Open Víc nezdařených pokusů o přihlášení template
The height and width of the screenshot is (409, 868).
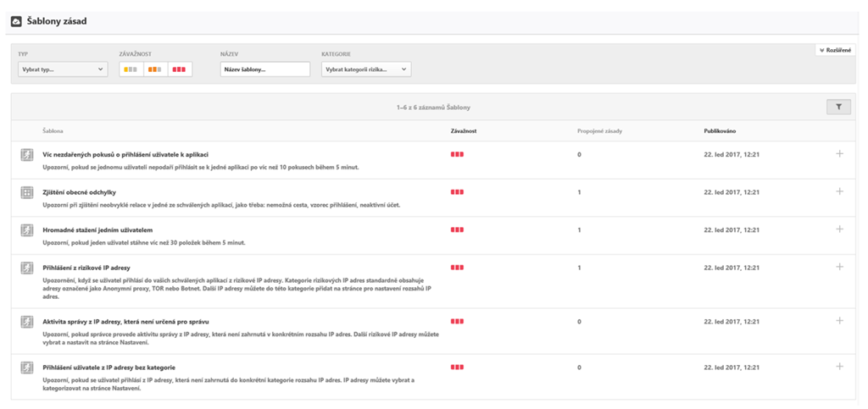(125, 154)
